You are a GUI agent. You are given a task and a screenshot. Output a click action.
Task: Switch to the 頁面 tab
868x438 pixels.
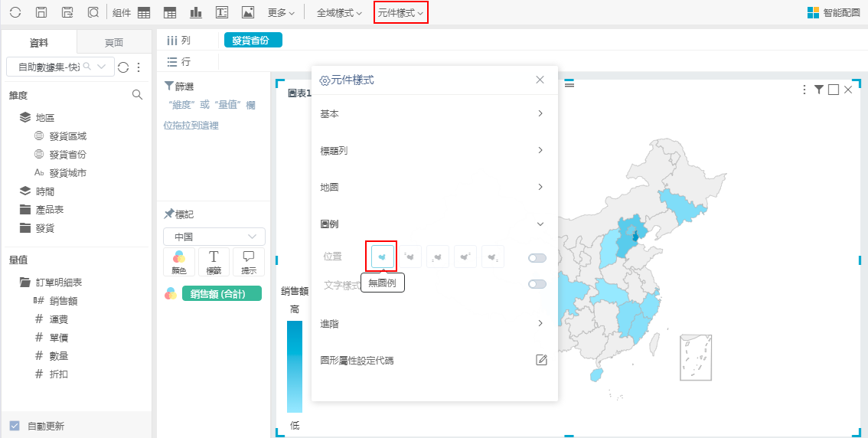coord(114,43)
